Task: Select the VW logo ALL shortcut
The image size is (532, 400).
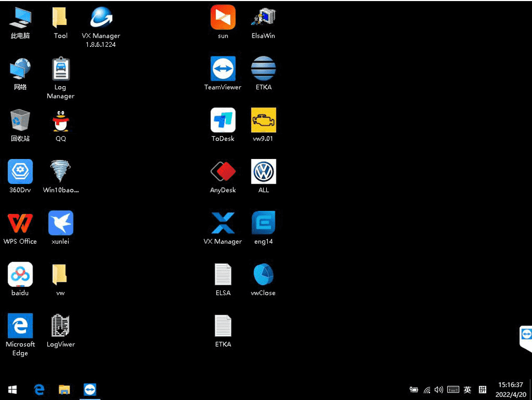Action: pos(263,172)
